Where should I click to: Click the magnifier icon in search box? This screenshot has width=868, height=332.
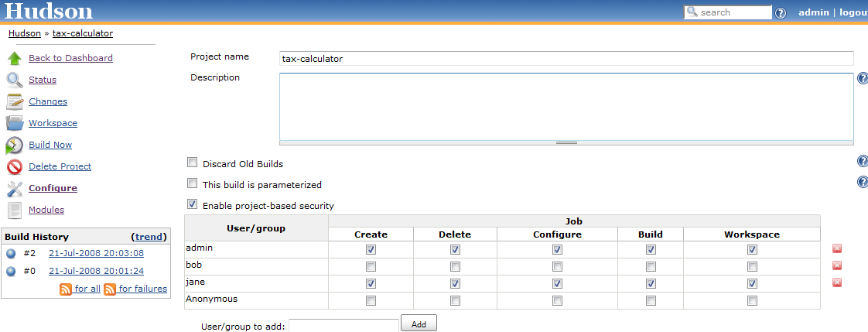point(692,12)
